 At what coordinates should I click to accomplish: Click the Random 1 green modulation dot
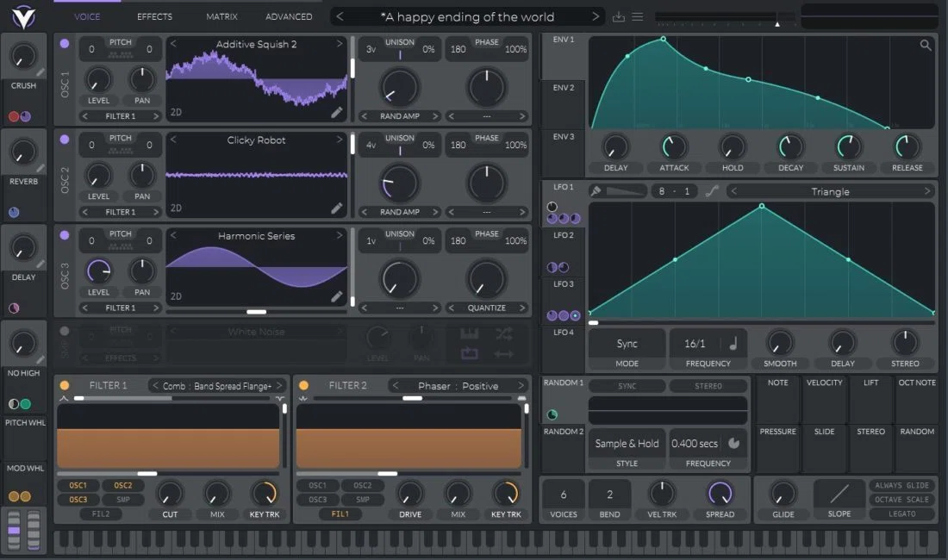(552, 414)
